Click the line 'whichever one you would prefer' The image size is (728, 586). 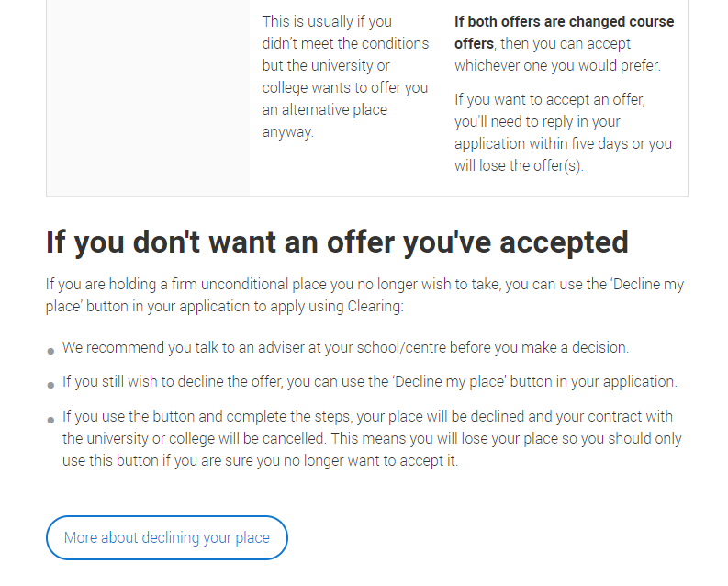pyautogui.click(x=557, y=65)
